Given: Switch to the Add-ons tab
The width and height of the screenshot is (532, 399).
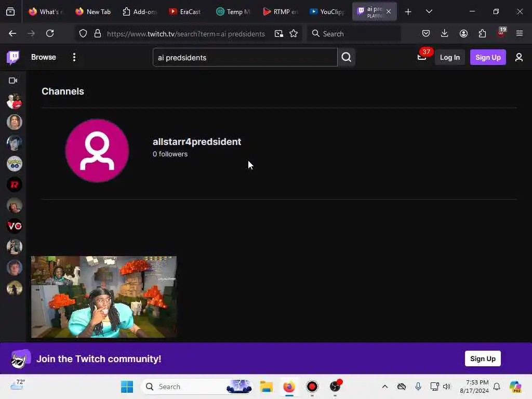Looking at the screenshot, I should click(140, 12).
